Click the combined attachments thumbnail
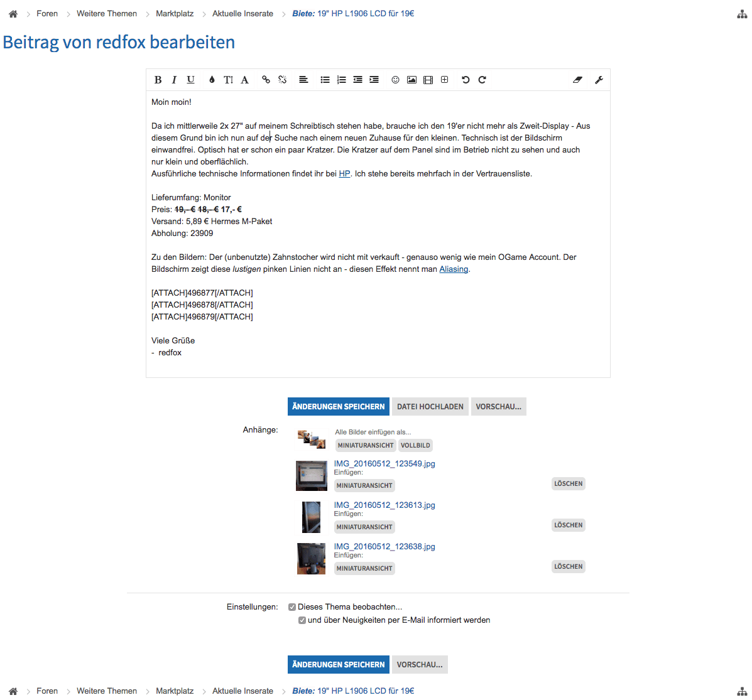752x700 pixels. (311, 439)
